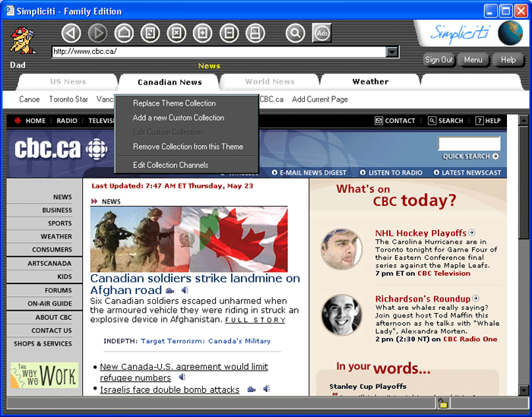532x417 pixels.
Task: Open ARTSCANADA in left sidebar
Action: coord(49,264)
